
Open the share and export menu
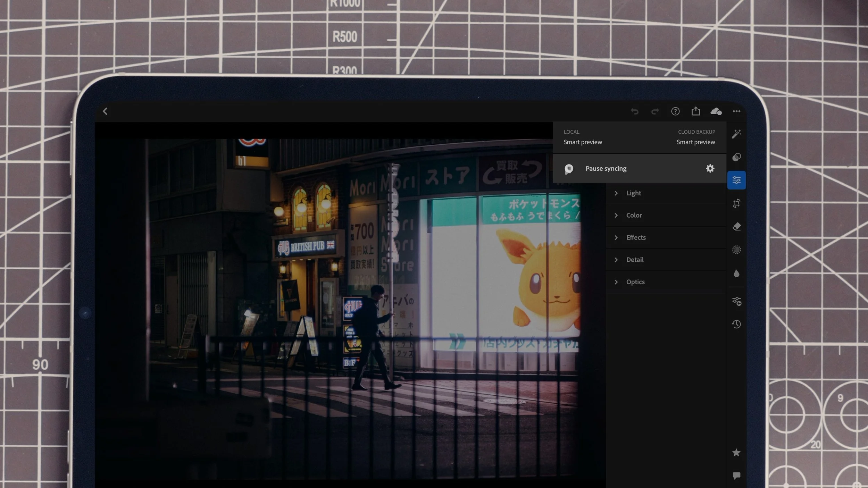[696, 111]
